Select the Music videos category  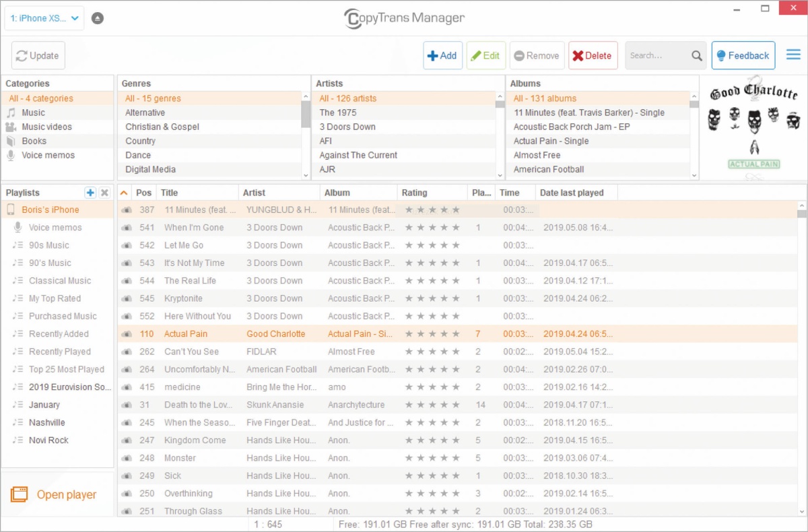(58, 127)
